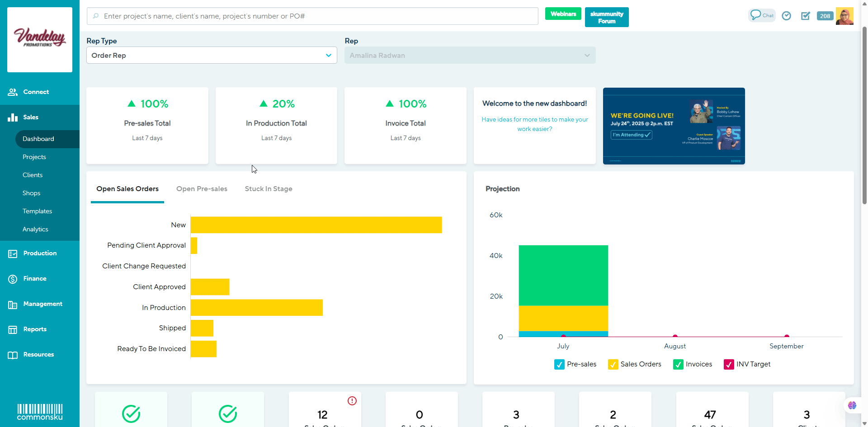
Task: Click the Reports sidebar icon
Action: (x=13, y=329)
